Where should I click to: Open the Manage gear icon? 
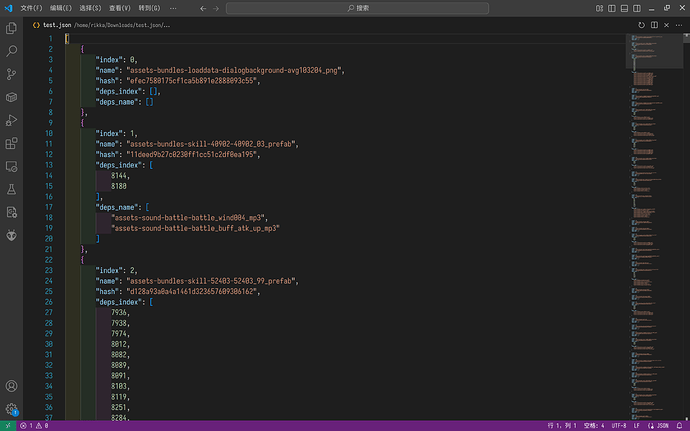pos(11,409)
